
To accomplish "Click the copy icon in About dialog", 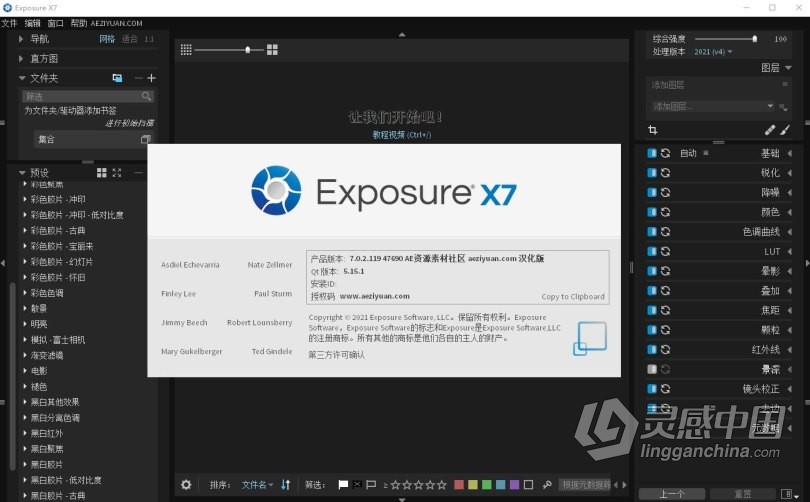I will tap(590, 338).
